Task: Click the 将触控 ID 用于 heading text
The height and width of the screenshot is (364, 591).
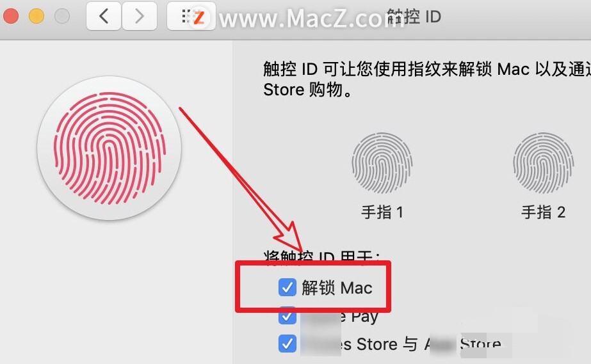Action: pos(322,256)
